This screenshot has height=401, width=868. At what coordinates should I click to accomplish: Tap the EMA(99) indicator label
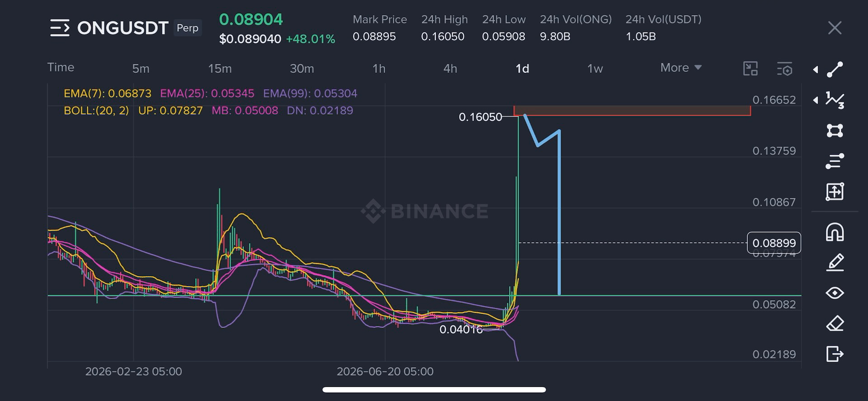[x=310, y=93]
